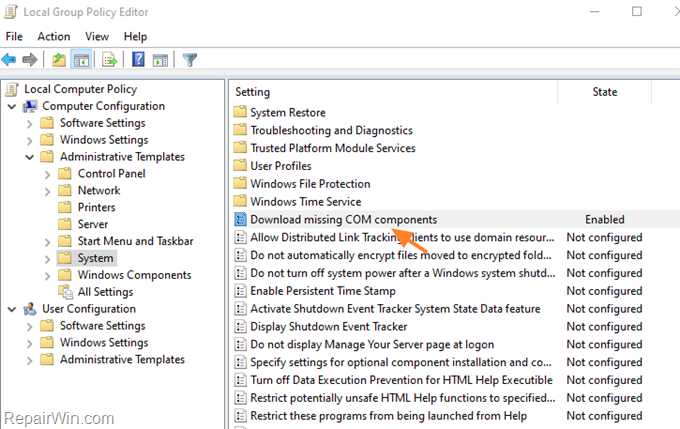Click the User Configuration user icon
The width and height of the screenshot is (680, 429).
[30, 309]
